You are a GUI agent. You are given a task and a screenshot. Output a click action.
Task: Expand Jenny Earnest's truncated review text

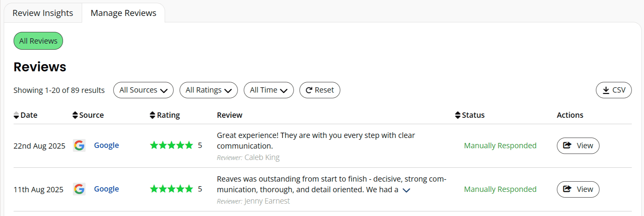(x=407, y=190)
